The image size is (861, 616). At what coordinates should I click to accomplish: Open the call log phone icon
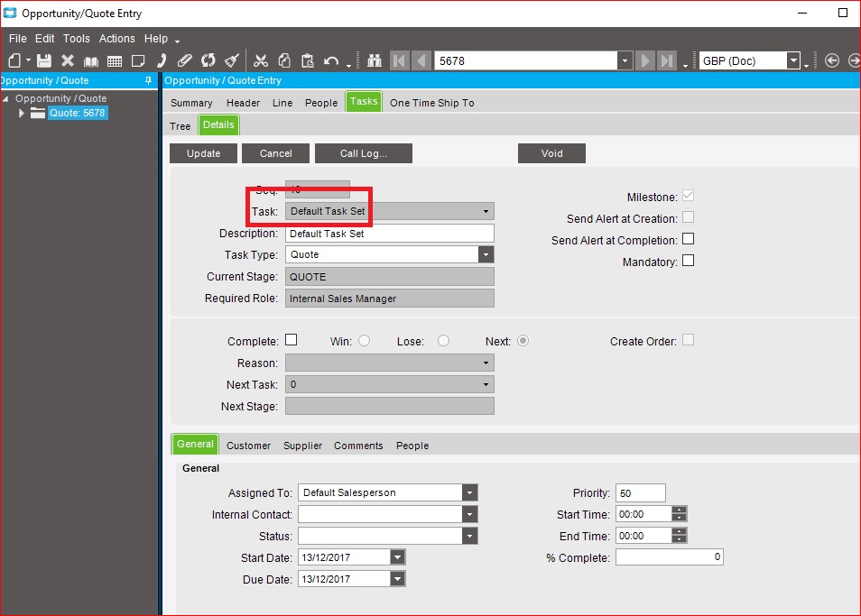point(162,60)
